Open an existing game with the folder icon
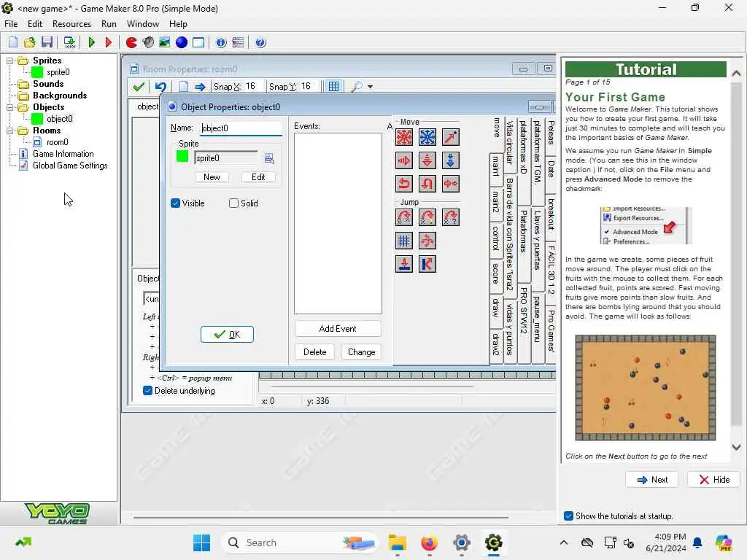747x560 pixels. click(29, 42)
